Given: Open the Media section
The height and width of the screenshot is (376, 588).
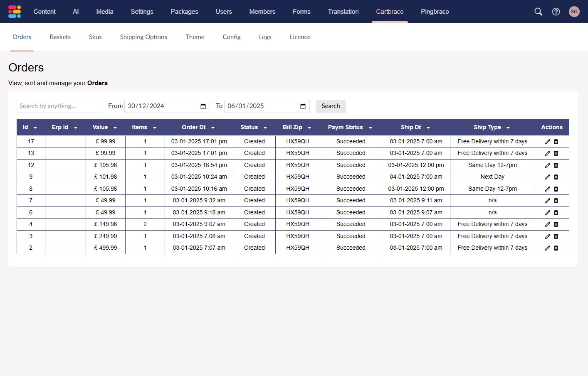Looking at the screenshot, I should [x=105, y=12].
